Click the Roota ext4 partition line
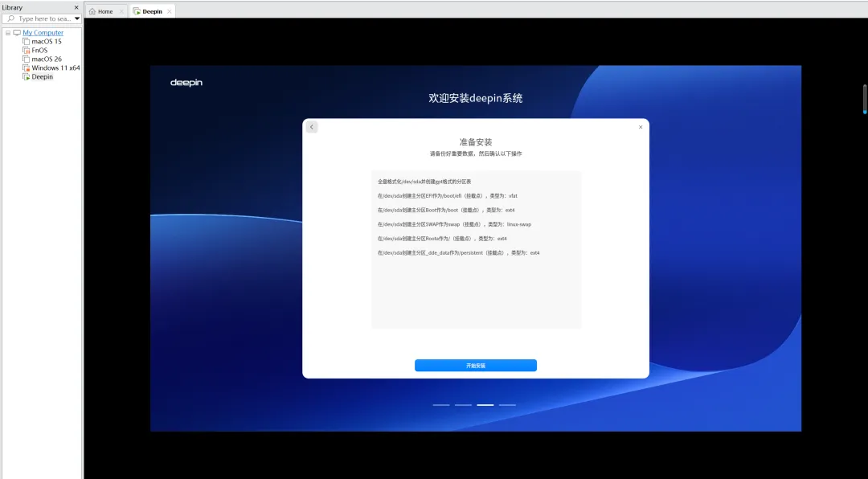This screenshot has width=868, height=479. click(x=442, y=239)
